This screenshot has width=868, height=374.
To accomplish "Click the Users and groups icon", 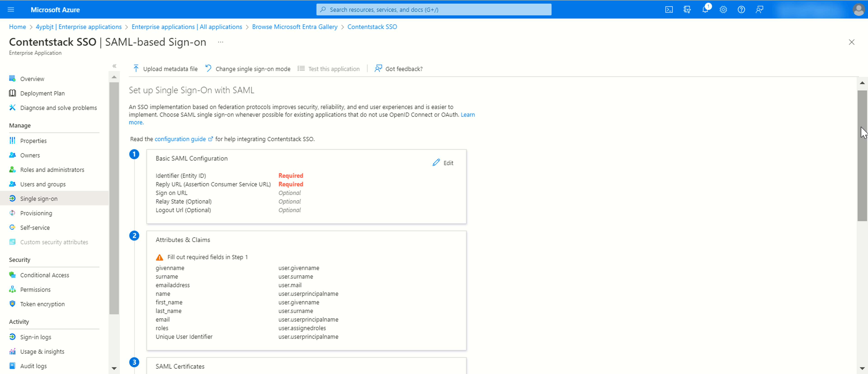I will (x=12, y=184).
